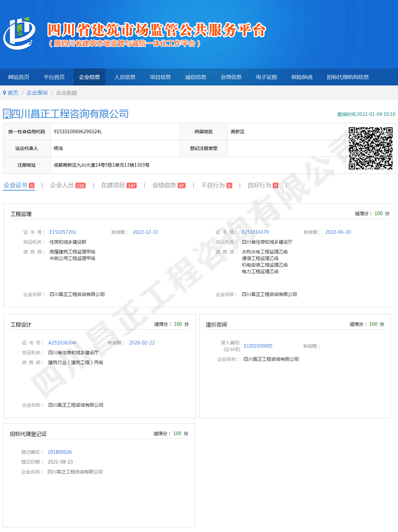
Task: Click the 工程设计 section heading
Action: click(x=21, y=324)
